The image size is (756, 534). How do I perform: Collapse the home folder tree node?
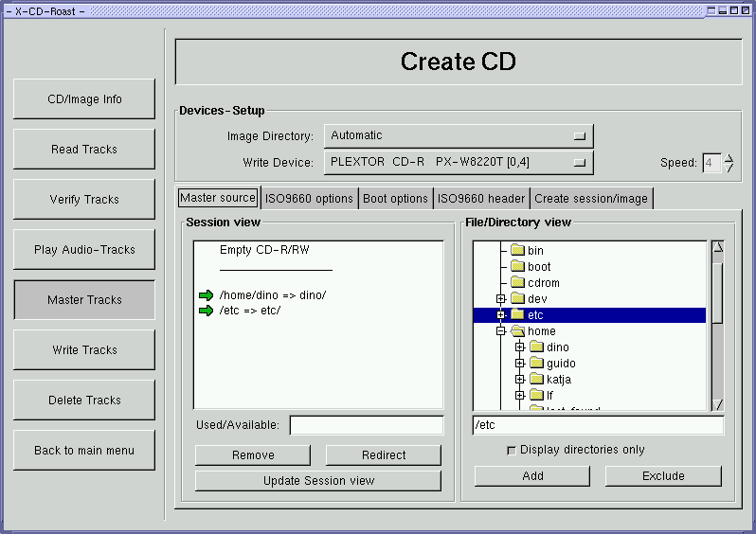(500, 331)
